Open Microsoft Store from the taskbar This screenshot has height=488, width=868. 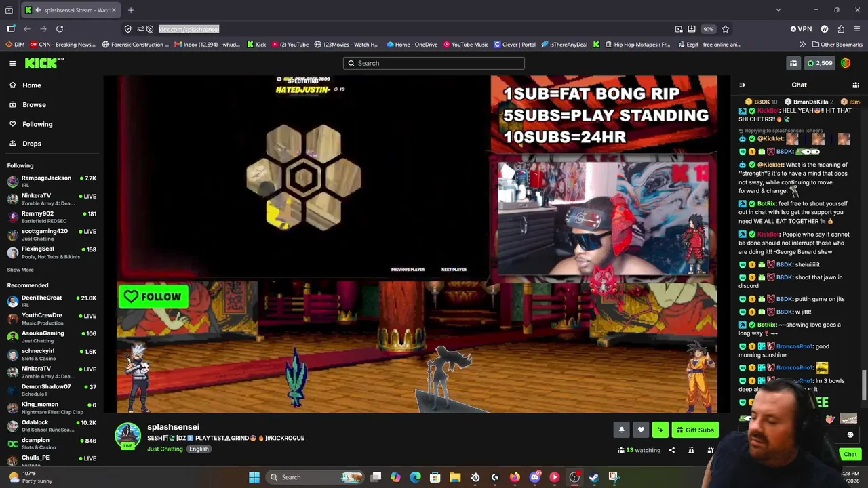(x=435, y=477)
